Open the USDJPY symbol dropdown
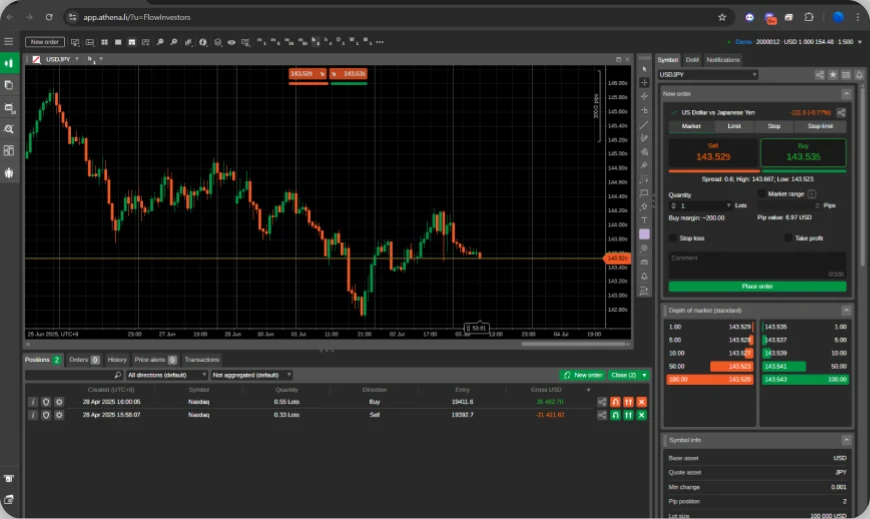Viewport: 870px width, 519px height. pyautogui.click(x=708, y=75)
